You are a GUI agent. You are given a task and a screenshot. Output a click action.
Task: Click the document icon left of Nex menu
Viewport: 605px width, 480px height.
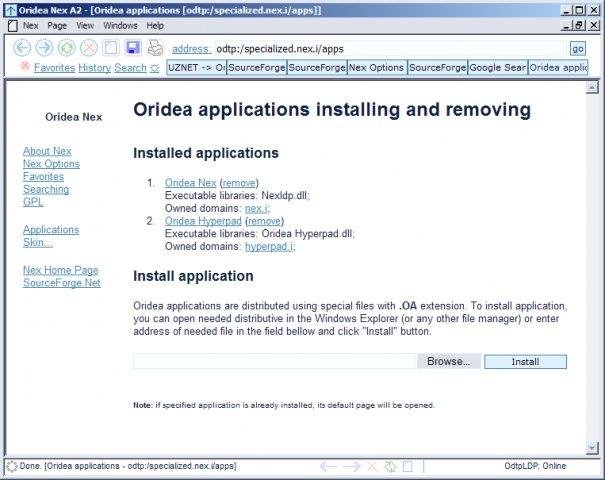(x=13, y=26)
